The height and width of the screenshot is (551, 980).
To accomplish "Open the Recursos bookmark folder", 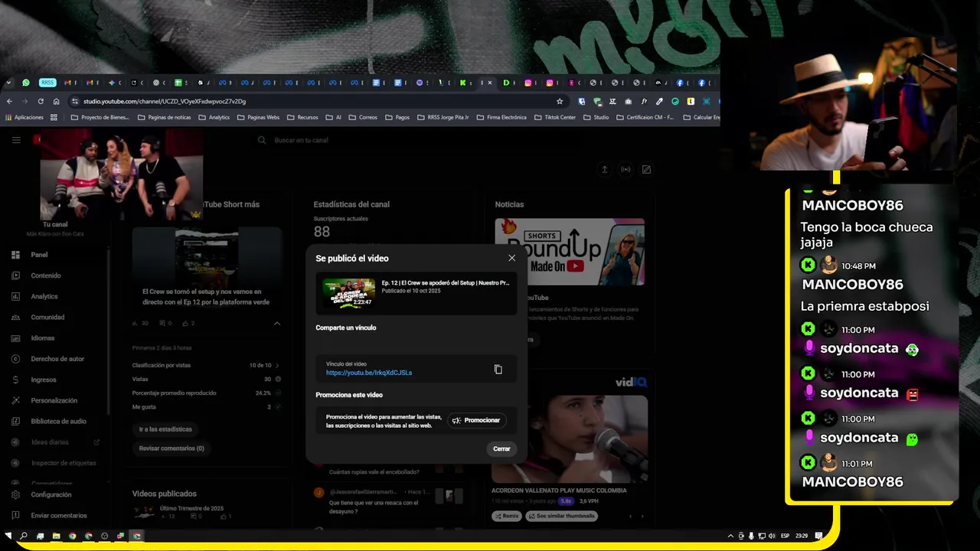I will coord(302,117).
